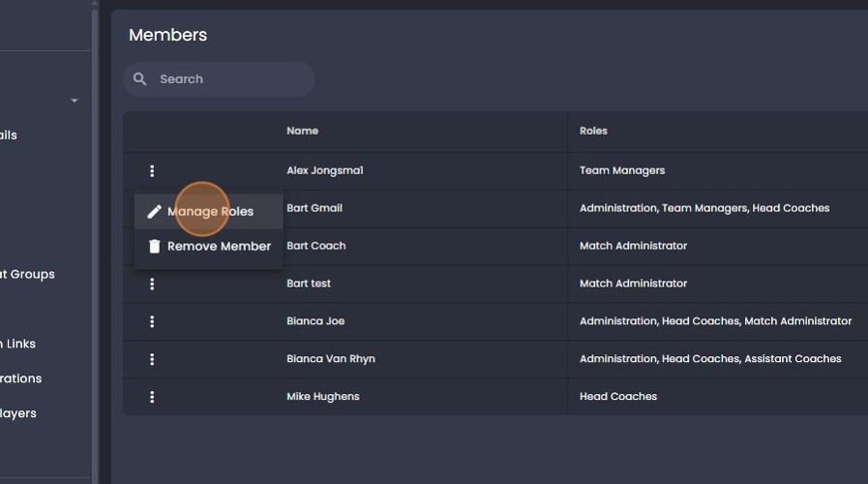Expand the sidebar dropdown arrow

pyautogui.click(x=75, y=101)
